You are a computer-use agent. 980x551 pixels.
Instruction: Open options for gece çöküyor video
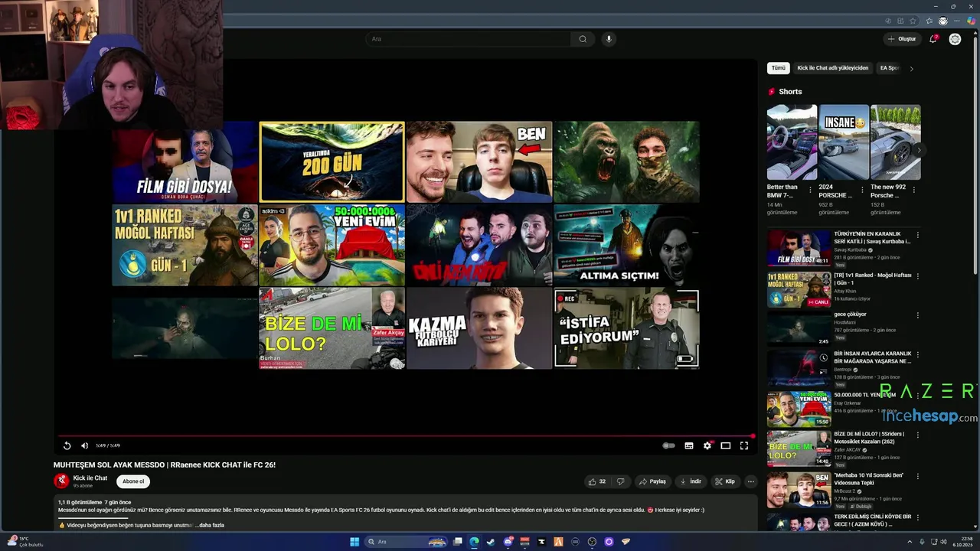click(917, 315)
